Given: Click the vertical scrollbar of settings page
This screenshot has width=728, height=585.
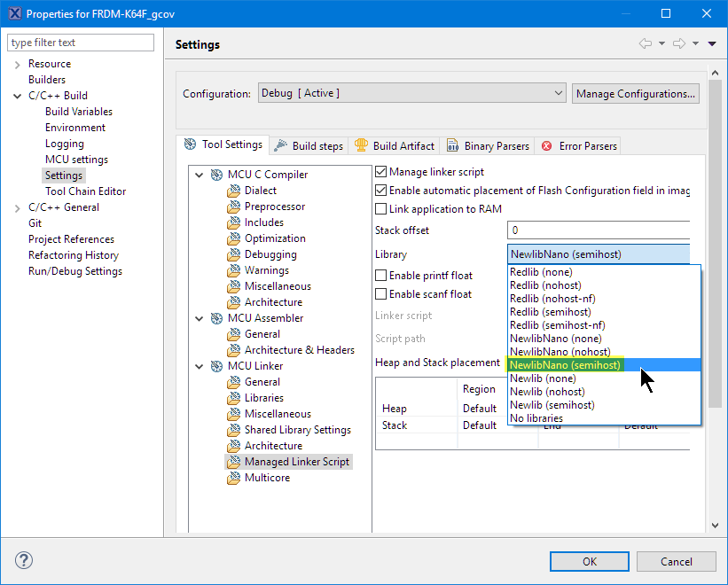Looking at the screenshot, I should point(713,266).
